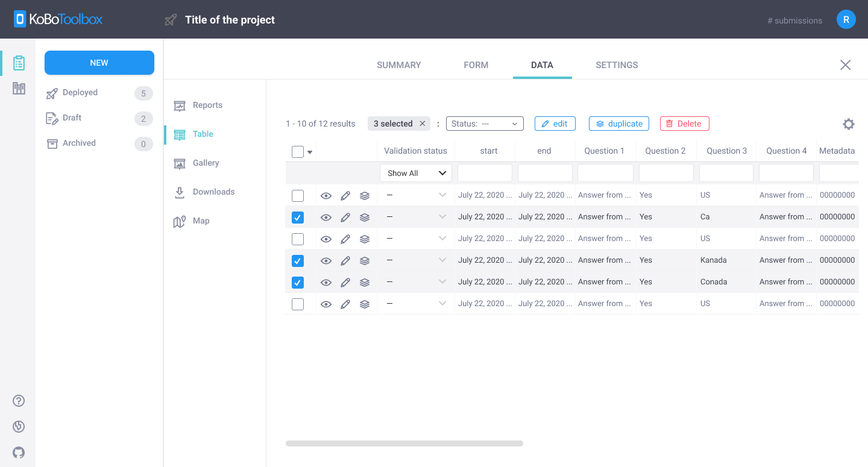Click the NEW button
The height and width of the screenshot is (467, 868).
coord(99,63)
